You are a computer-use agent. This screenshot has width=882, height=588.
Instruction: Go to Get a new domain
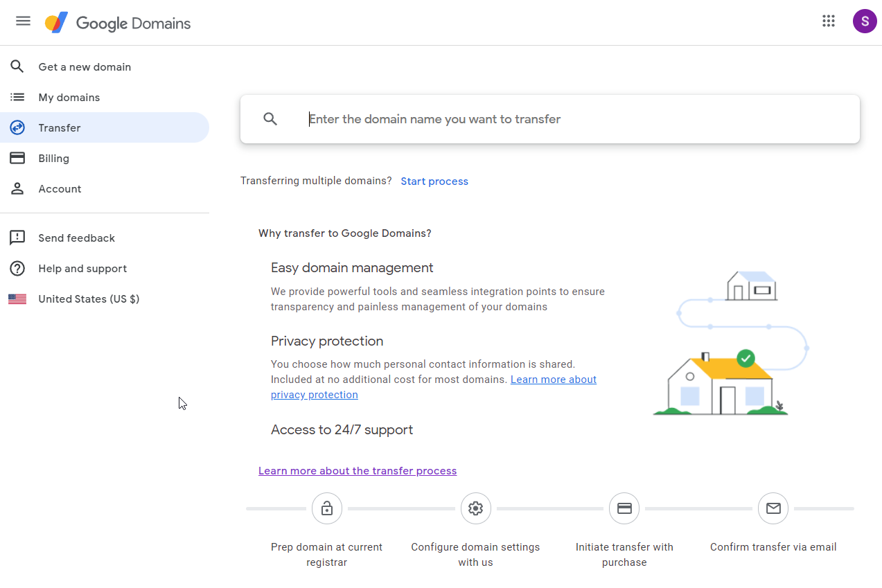click(x=85, y=67)
